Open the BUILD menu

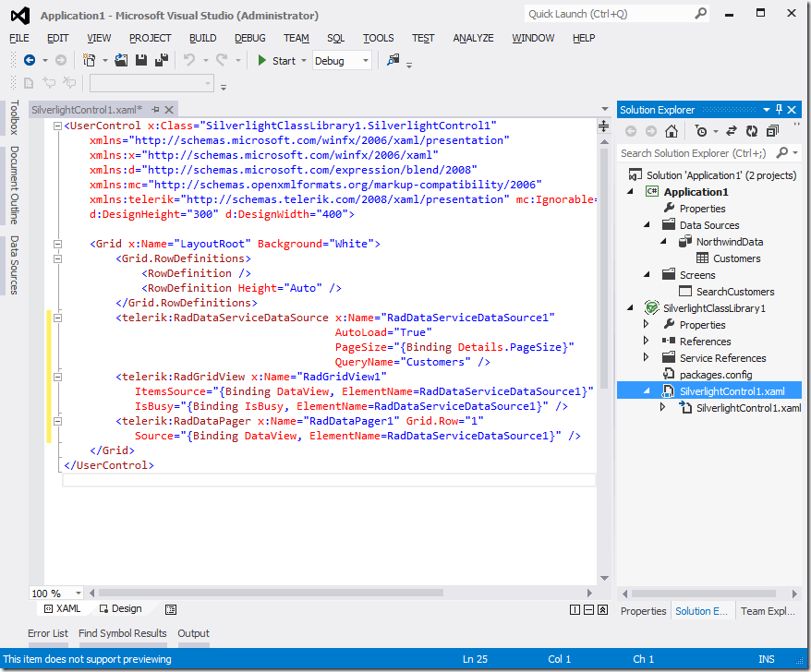202,38
